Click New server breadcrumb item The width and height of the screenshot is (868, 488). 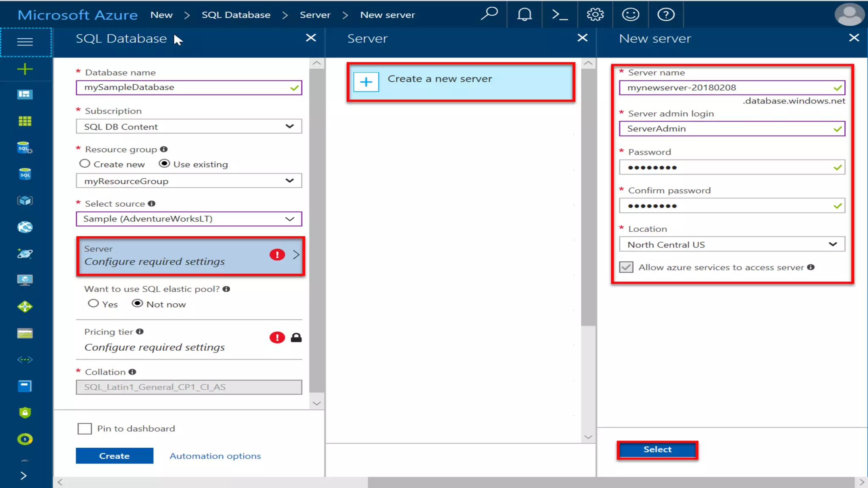tap(387, 15)
